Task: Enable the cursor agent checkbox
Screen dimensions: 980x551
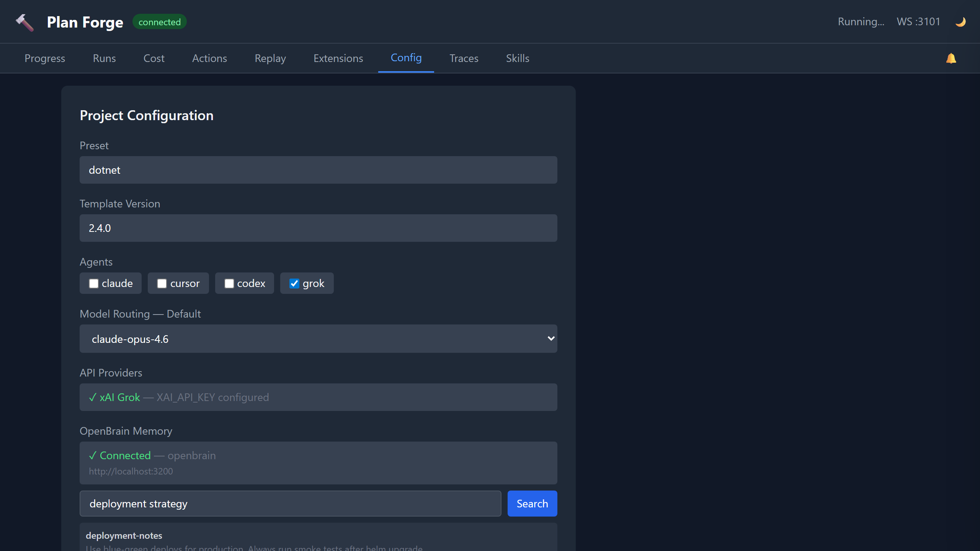Action: (x=162, y=283)
